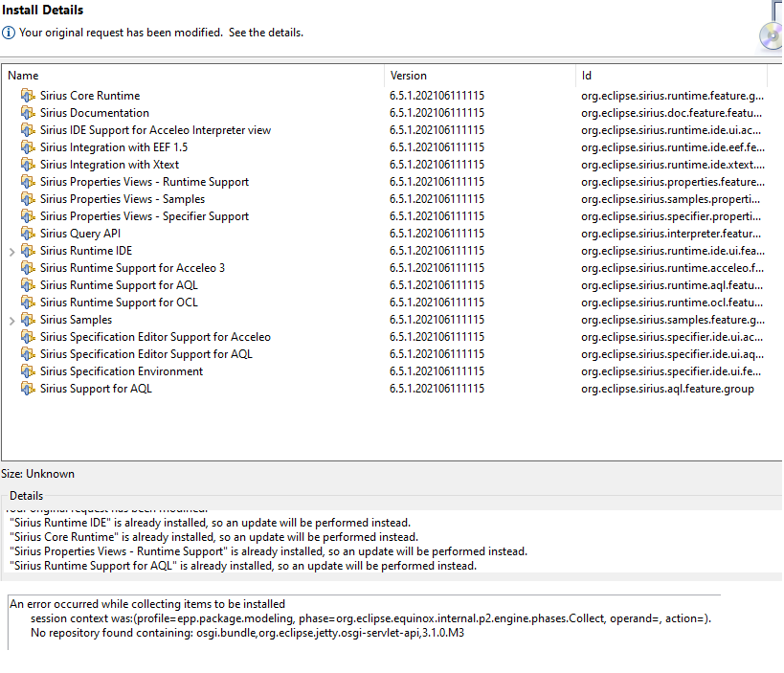Click the Sirius Query API feature icon
The image size is (784, 673).
pos(28,233)
